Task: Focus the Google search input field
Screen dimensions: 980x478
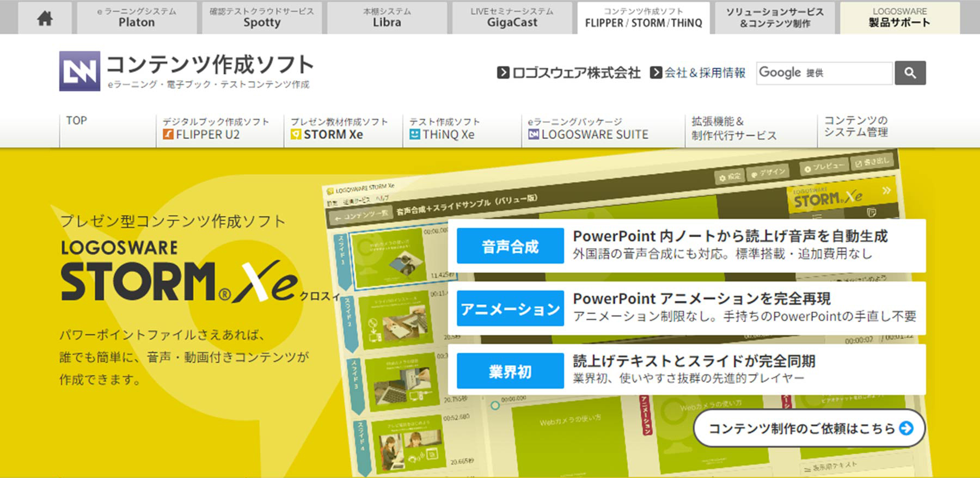Action: [824, 73]
